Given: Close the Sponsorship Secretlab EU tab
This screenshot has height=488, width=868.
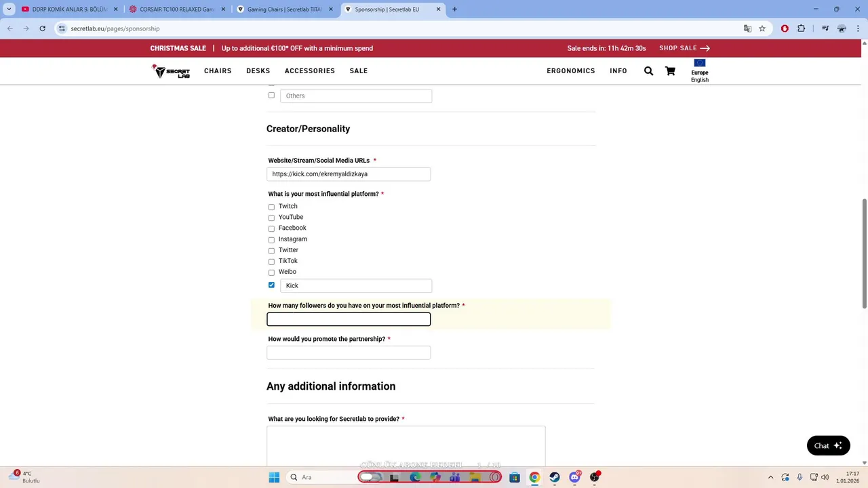Looking at the screenshot, I should coord(439,9).
